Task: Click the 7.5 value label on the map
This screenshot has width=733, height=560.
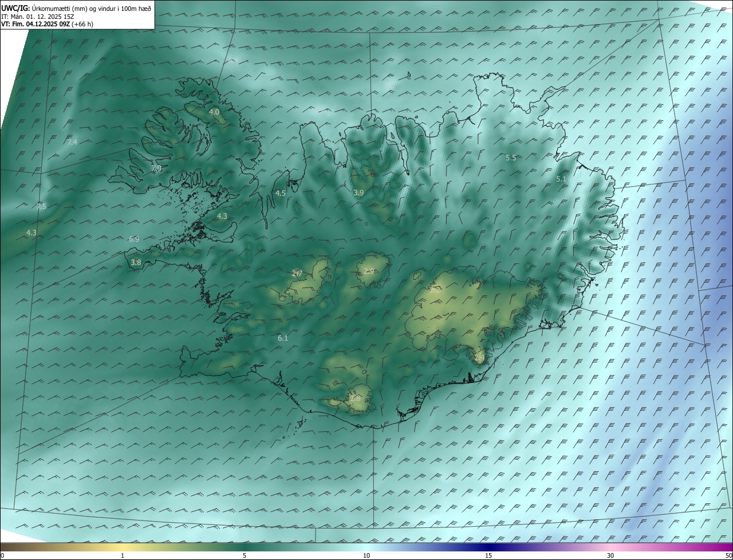Action: [41, 206]
